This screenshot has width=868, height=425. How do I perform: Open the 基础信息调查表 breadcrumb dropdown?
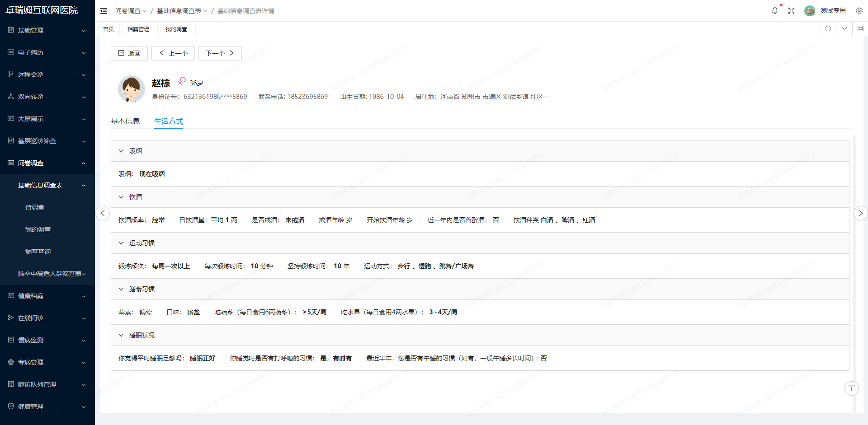tap(182, 11)
